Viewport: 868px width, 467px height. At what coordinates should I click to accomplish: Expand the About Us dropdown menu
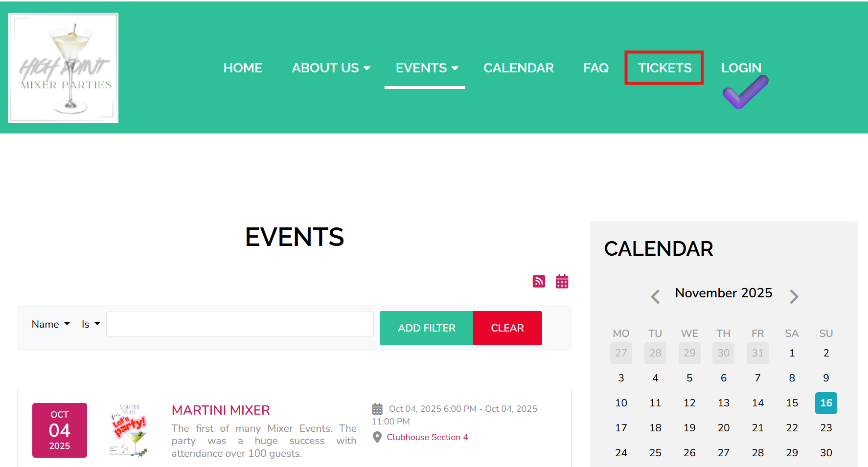point(331,68)
